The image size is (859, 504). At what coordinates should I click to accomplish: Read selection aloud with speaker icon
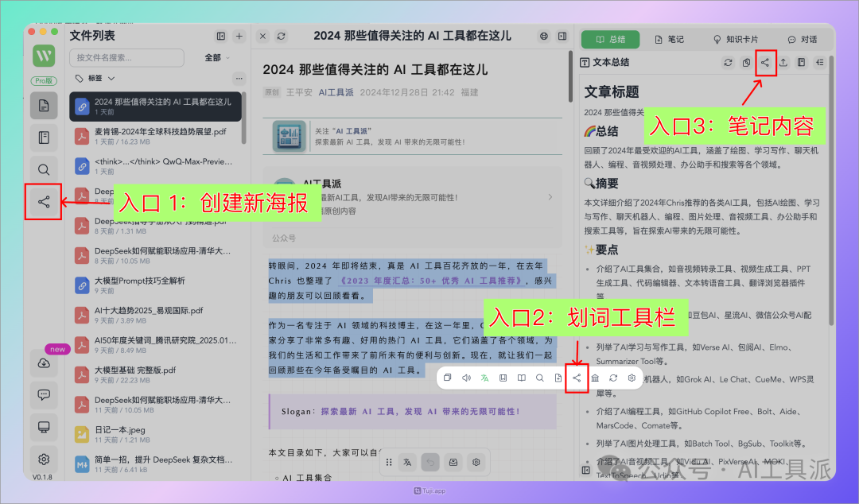(466, 378)
